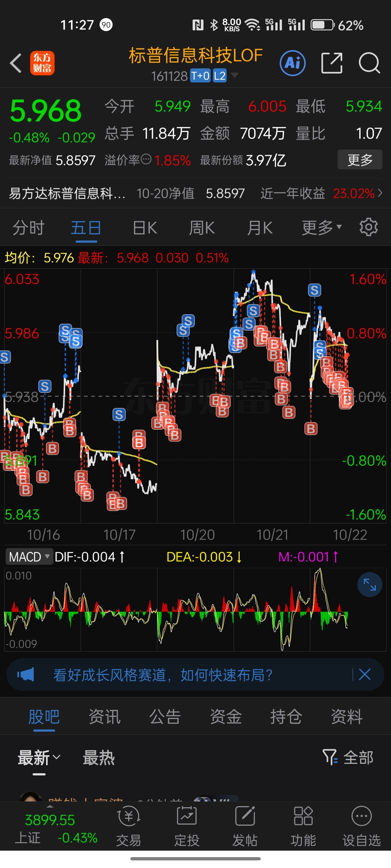Tap the L2 badge

[220, 76]
